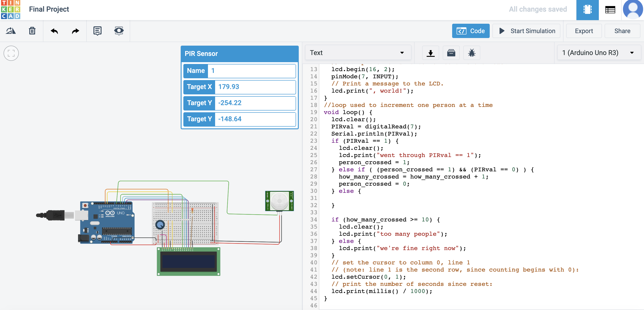The height and width of the screenshot is (310, 644).
Task: Download code using the arrow icon
Action: pyautogui.click(x=430, y=53)
